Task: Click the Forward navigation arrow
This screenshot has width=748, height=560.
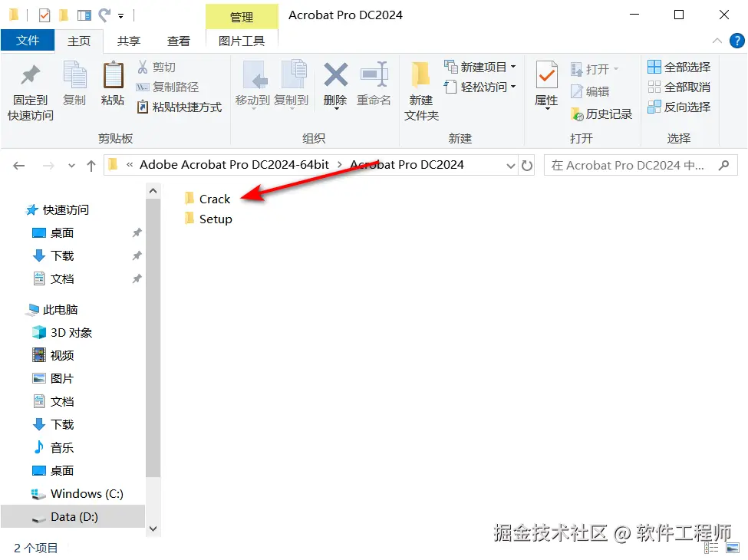Action: (x=48, y=166)
